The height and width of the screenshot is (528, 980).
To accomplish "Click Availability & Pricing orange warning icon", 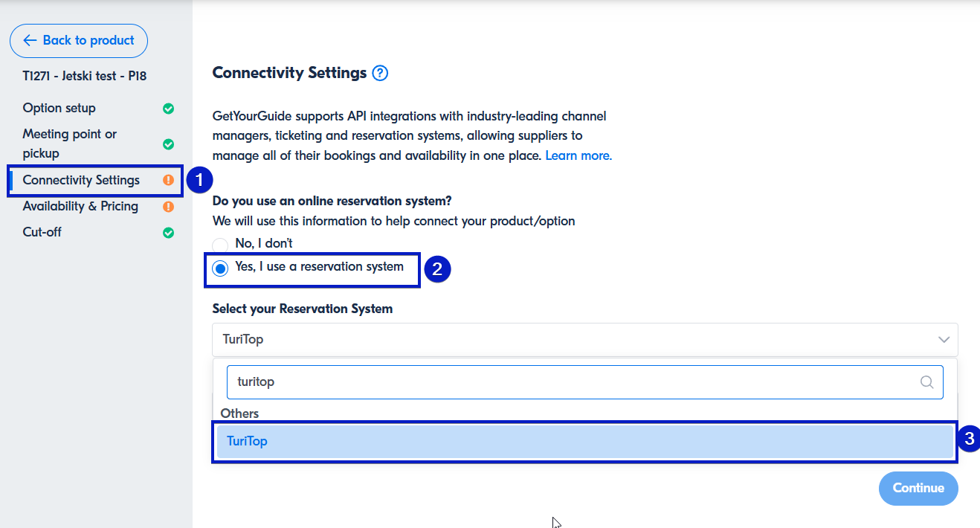I will (169, 207).
